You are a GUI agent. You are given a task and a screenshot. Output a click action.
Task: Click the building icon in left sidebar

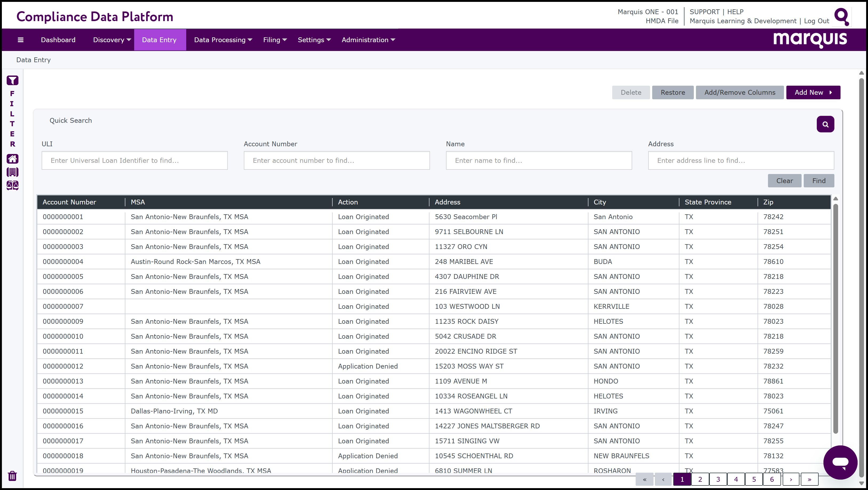13,172
